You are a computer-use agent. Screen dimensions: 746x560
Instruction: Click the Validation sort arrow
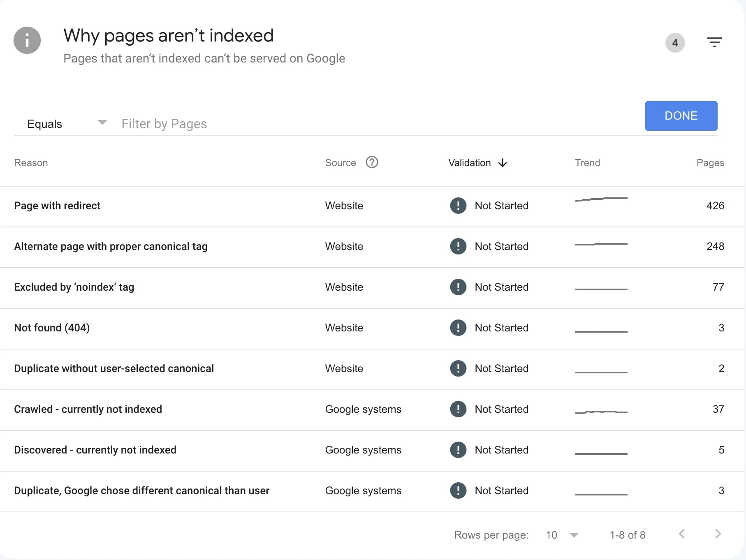pos(502,163)
